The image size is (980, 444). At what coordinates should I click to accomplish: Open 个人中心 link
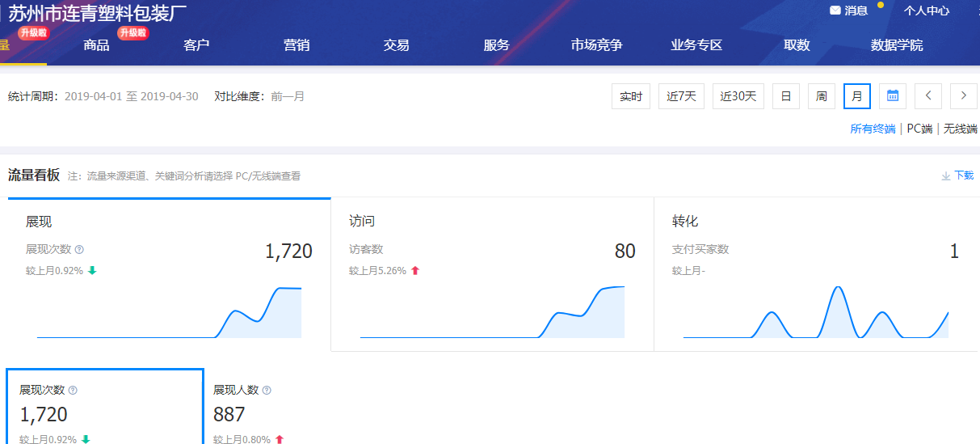click(x=927, y=11)
